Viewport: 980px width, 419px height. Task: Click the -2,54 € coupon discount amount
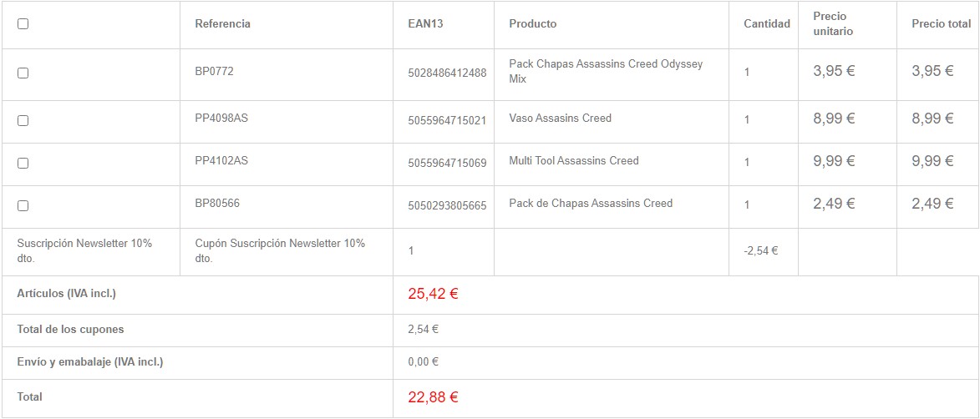click(x=760, y=250)
